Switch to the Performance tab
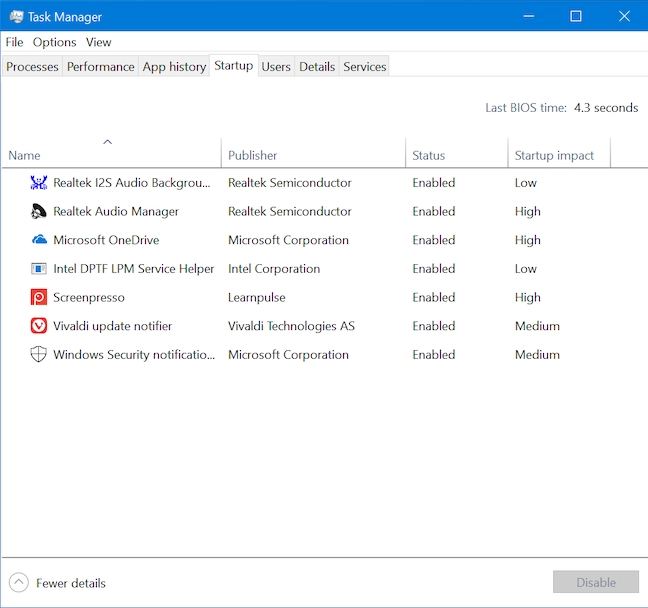The image size is (648, 608). point(100,67)
